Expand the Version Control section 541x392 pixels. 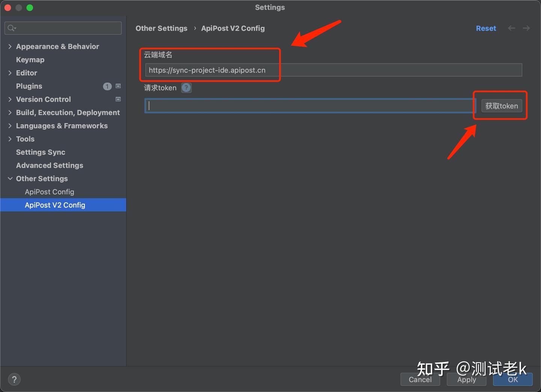10,100
